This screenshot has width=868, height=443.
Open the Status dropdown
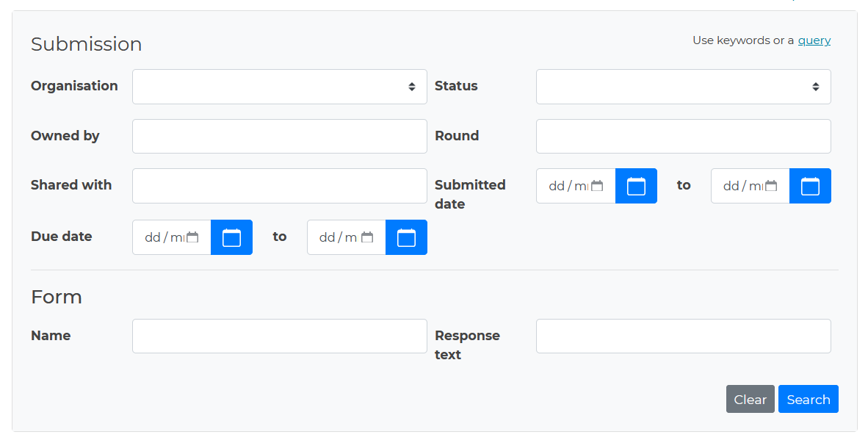683,86
